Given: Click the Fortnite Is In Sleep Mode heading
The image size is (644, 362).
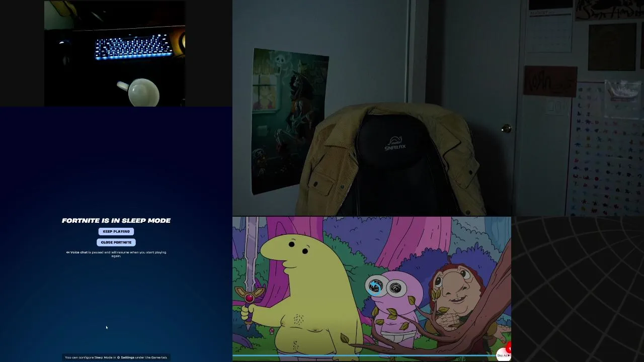Looking at the screenshot, I should [x=116, y=220].
